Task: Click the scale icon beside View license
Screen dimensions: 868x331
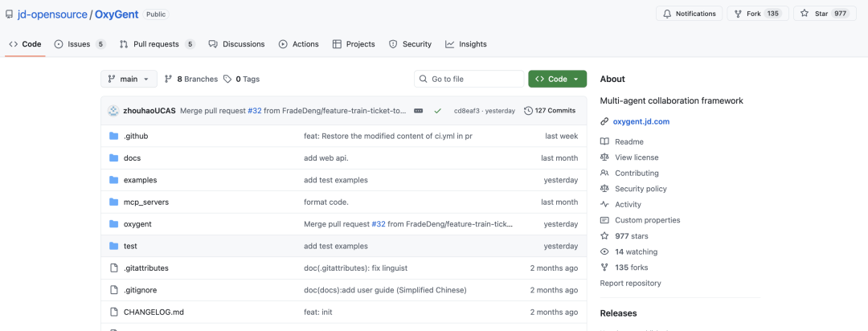Action: [604, 157]
